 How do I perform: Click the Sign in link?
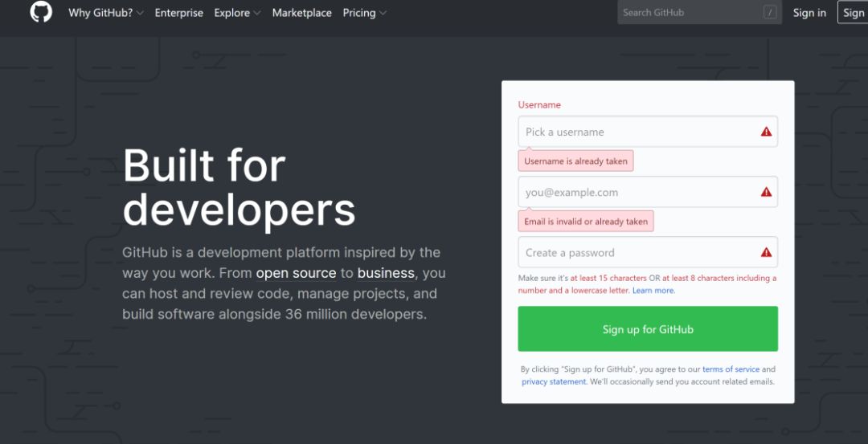pyautogui.click(x=809, y=13)
